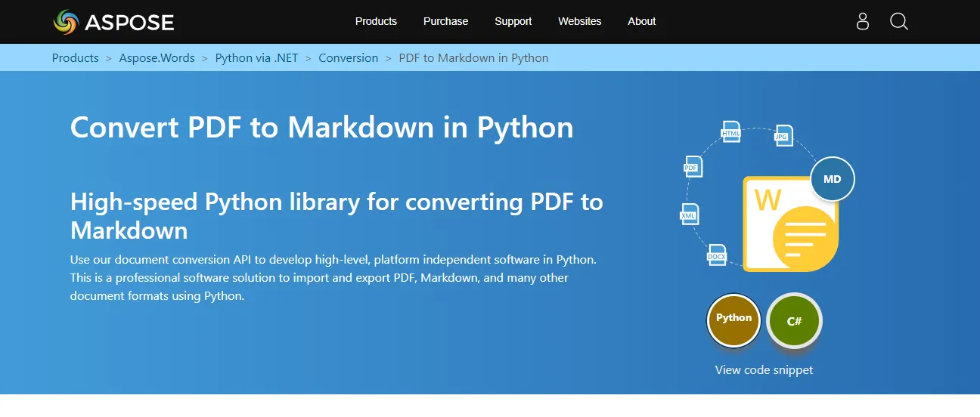This screenshot has width=980, height=417.
Task: Click the Convert PDF to Markdown heading
Action: click(x=322, y=128)
